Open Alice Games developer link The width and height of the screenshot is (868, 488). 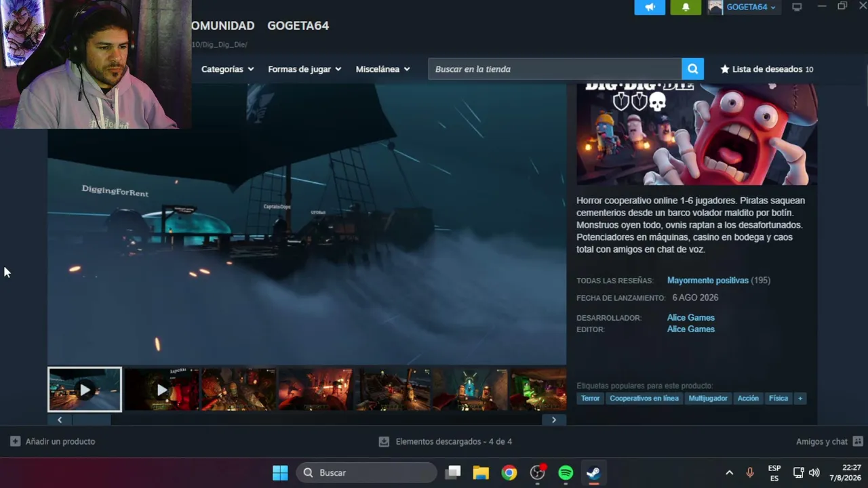691,318
